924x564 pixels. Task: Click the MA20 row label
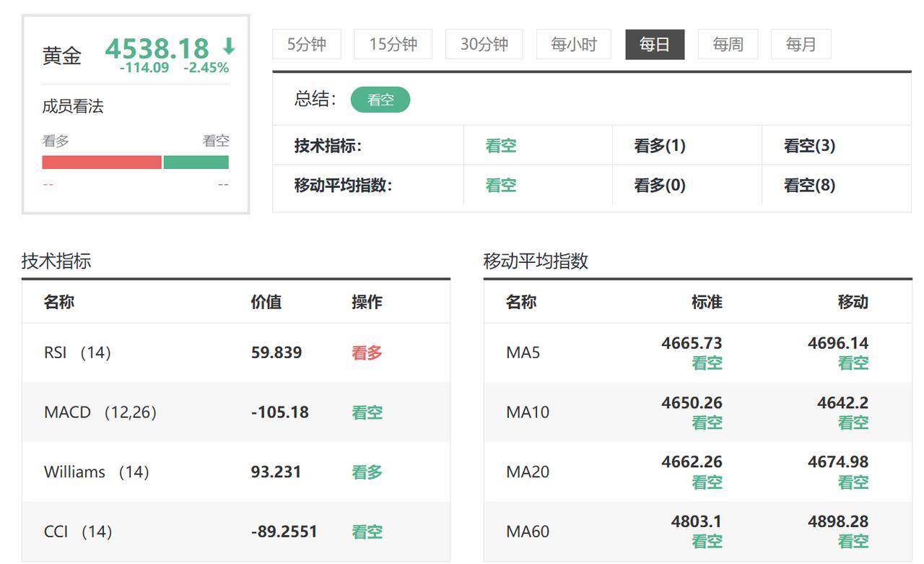528,472
